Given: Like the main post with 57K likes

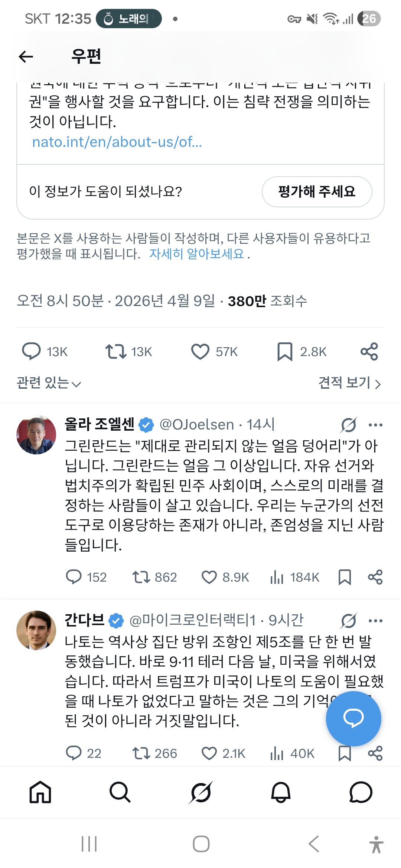Looking at the screenshot, I should pos(200,352).
